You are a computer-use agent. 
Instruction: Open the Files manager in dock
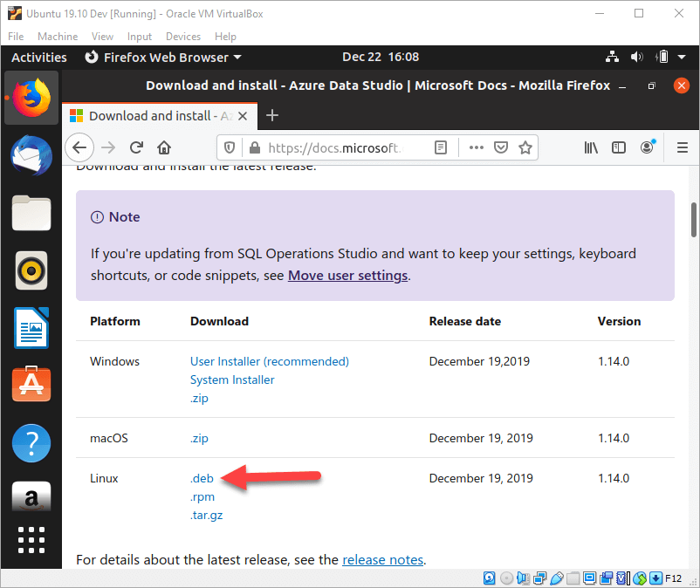(31, 213)
